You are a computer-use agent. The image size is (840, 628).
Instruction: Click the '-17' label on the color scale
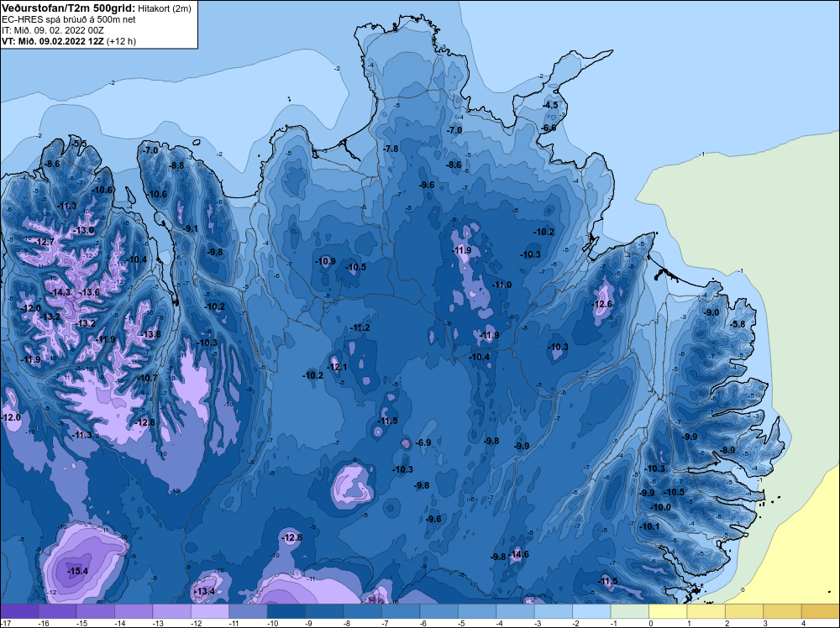pyautogui.click(x=5, y=623)
